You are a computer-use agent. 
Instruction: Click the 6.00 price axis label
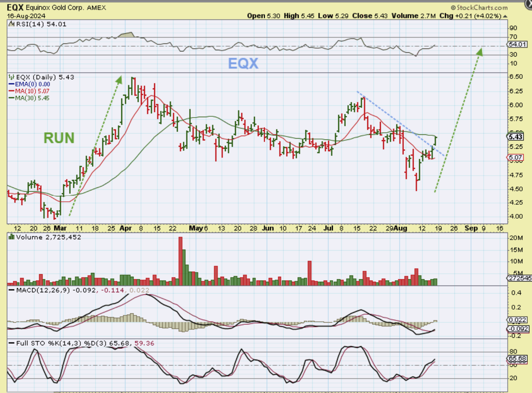516,105
